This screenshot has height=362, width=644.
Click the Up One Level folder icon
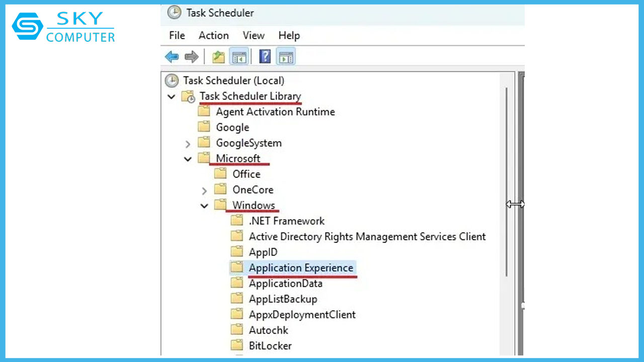[x=218, y=57]
